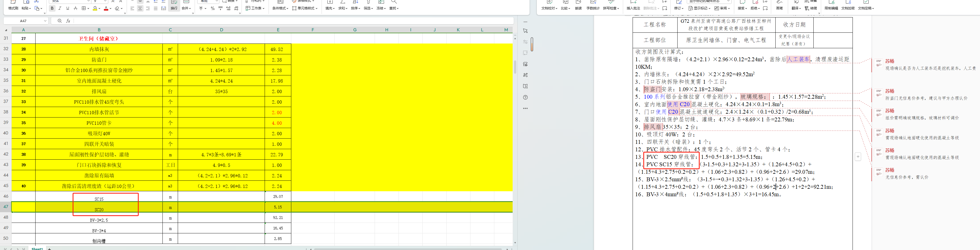The width and height of the screenshot is (980, 250).
Task: Open the Sort (排序) menu
Action: [356, 5]
